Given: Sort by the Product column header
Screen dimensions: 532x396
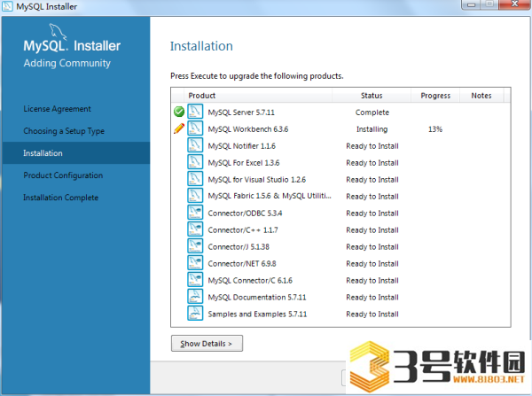Looking at the screenshot, I should click(258, 96).
